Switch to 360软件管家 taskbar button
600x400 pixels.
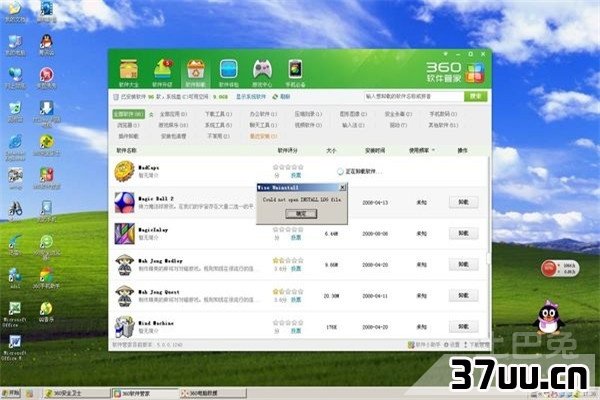[145, 393]
